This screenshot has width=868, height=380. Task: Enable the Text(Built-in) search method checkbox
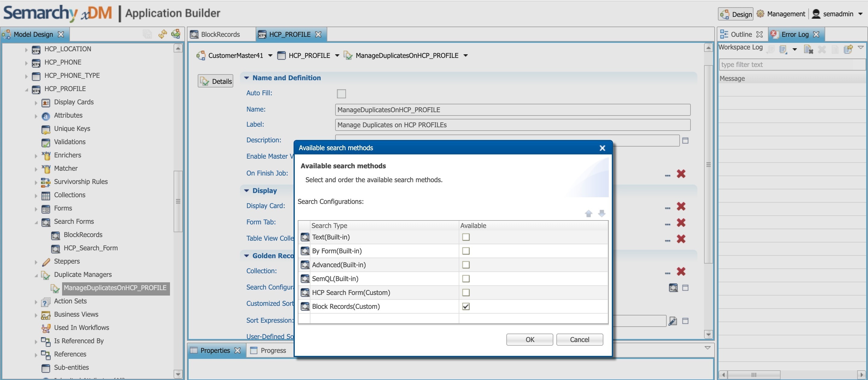tap(466, 237)
